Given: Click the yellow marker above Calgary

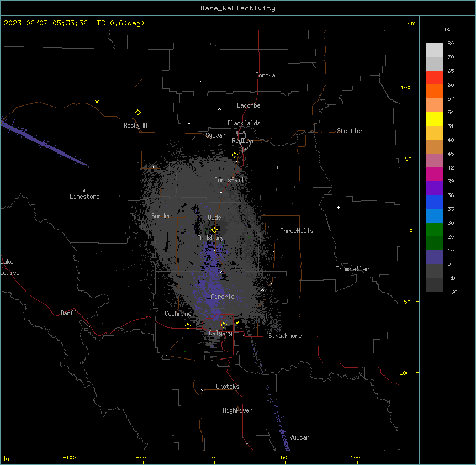Looking at the screenshot, I should (x=224, y=325).
